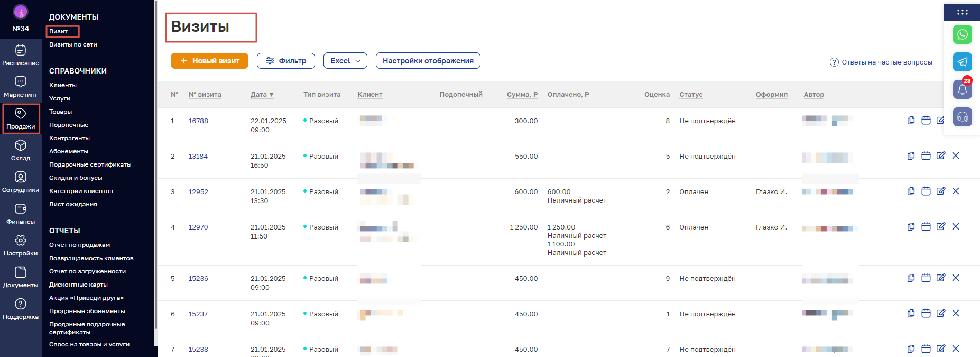This screenshot has width=980, height=357.
Task: Open Отчет по продажам report
Action: click(x=80, y=245)
